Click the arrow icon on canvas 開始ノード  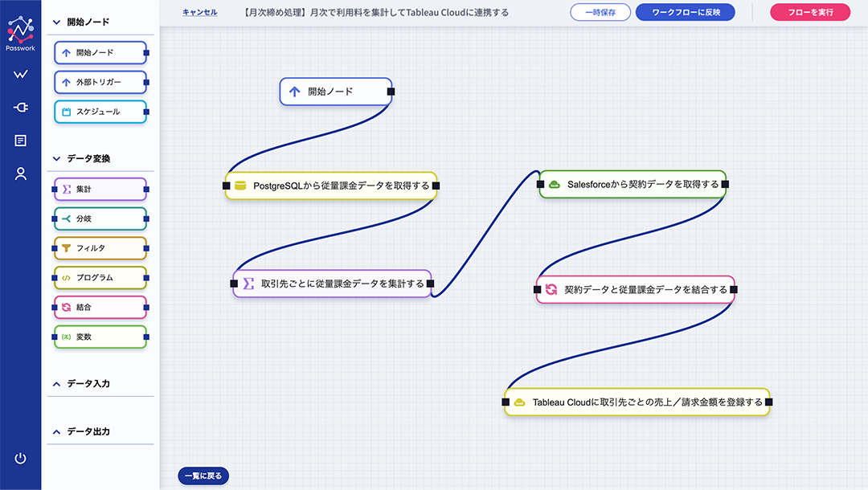[x=294, y=92]
